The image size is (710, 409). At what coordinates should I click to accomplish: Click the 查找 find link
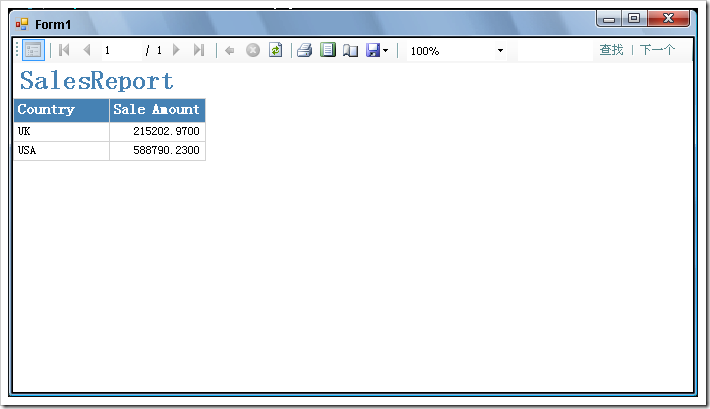pos(611,50)
